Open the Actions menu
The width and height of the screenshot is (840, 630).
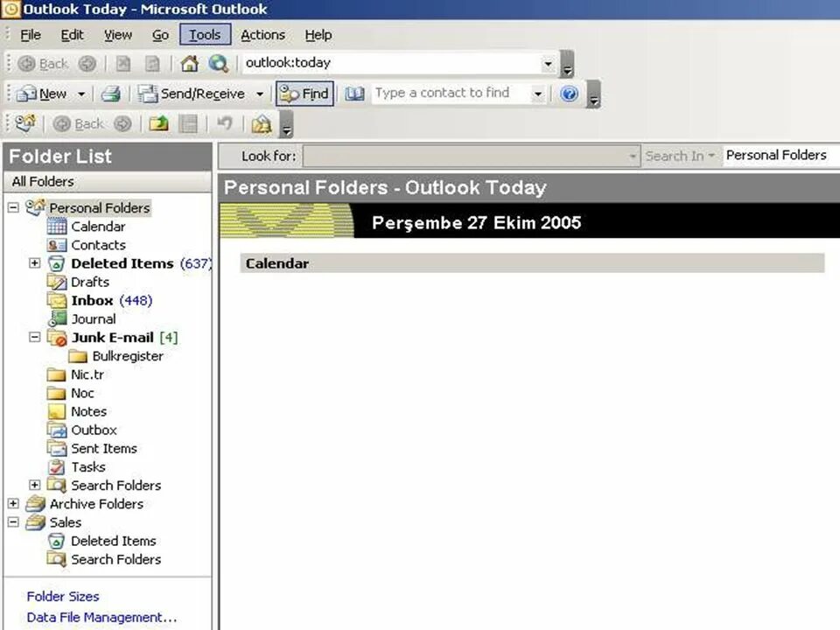tap(262, 35)
